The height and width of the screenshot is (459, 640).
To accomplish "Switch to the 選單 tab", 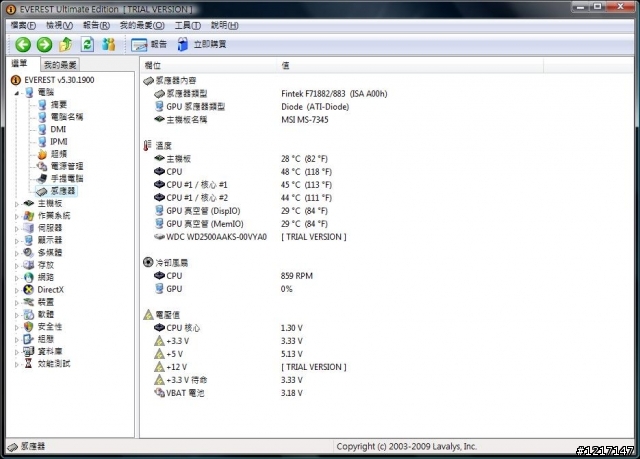I will point(20,64).
